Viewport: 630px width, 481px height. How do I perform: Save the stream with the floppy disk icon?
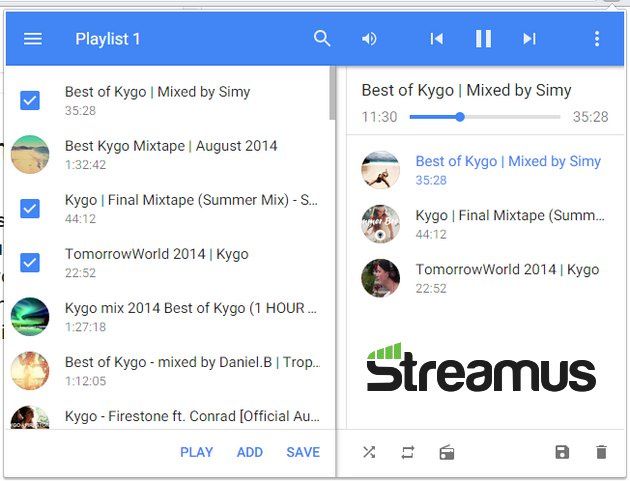(562, 452)
